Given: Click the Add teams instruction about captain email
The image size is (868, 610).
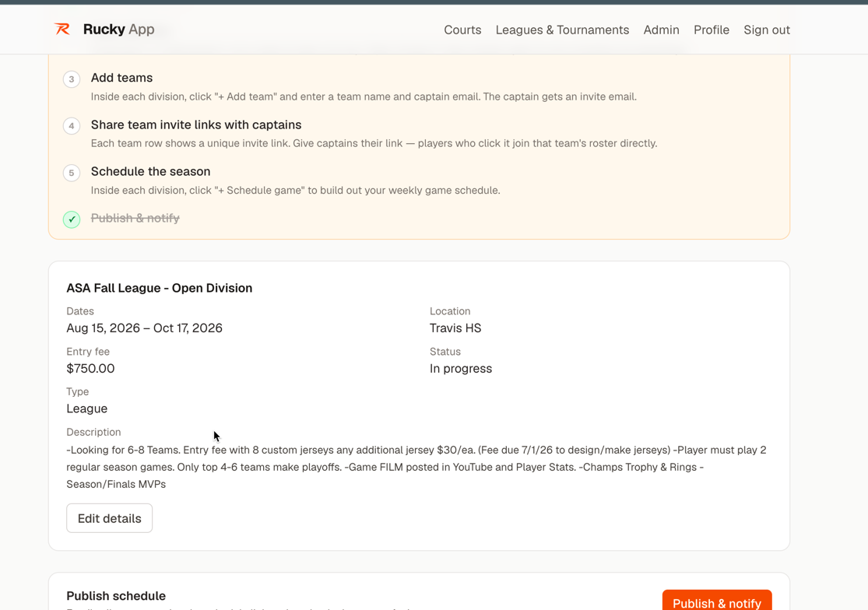Looking at the screenshot, I should [364, 96].
